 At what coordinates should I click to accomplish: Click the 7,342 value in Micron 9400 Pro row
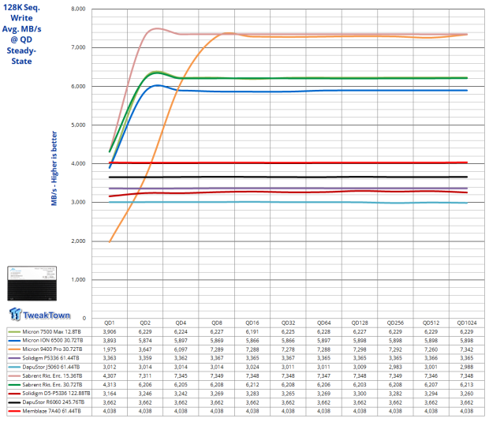(467, 349)
